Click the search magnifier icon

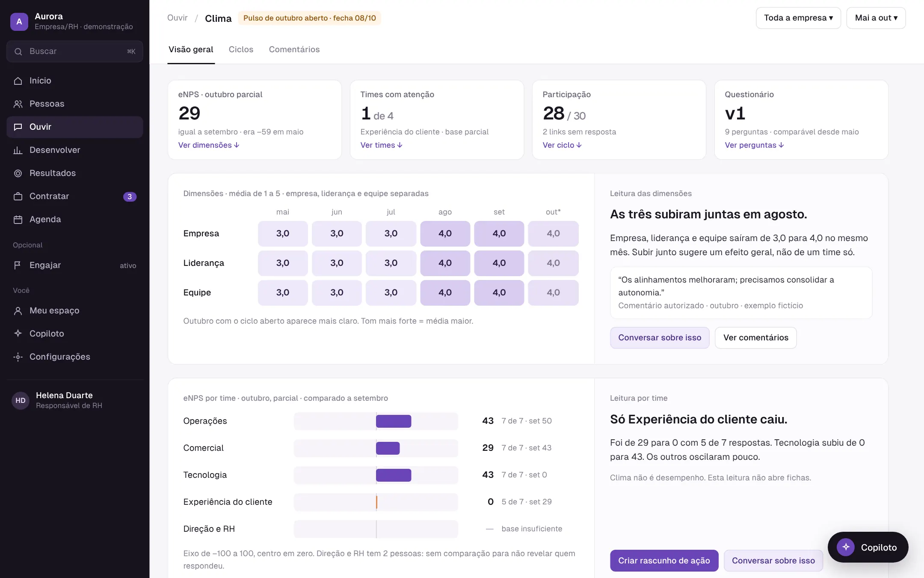18,52
